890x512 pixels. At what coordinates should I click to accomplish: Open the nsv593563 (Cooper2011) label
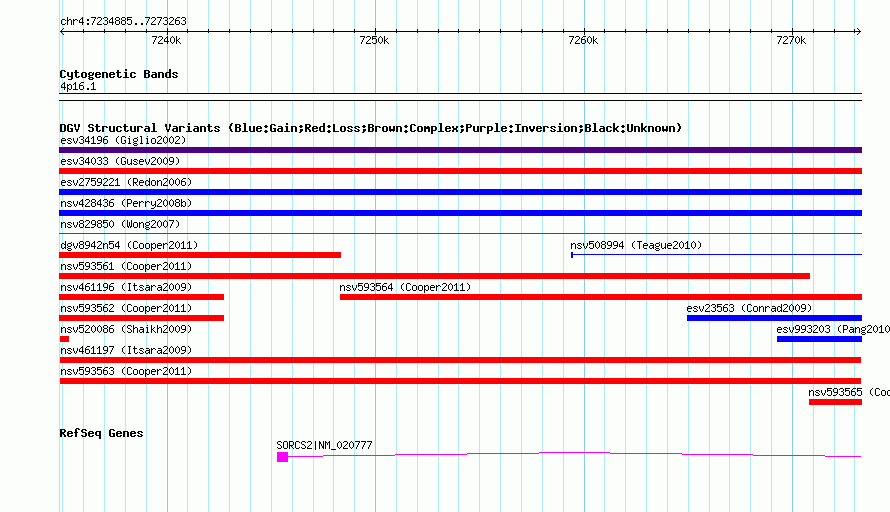(126, 371)
